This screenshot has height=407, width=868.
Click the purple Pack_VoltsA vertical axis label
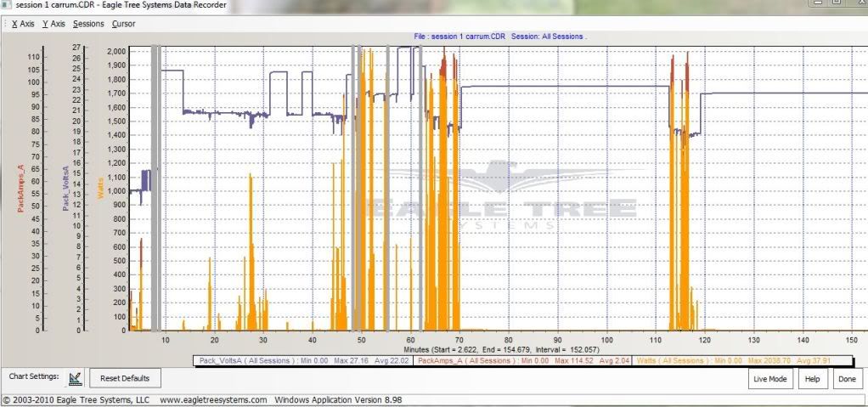coord(65,189)
